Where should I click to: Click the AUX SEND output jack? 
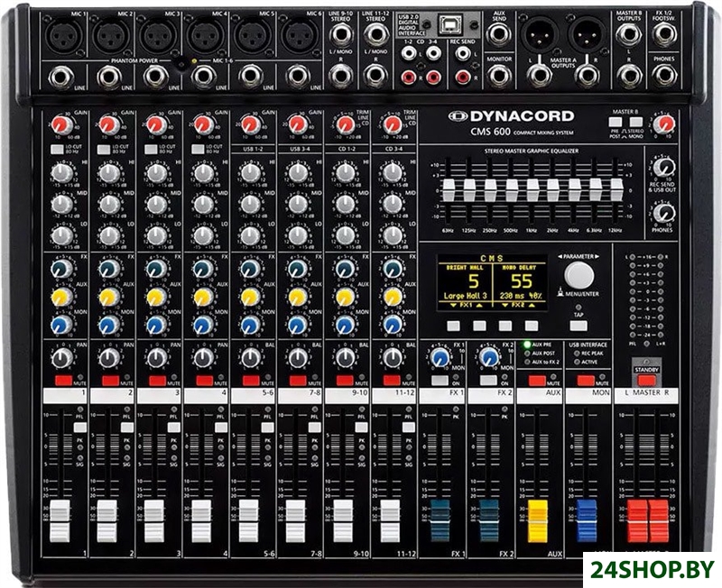(499, 35)
